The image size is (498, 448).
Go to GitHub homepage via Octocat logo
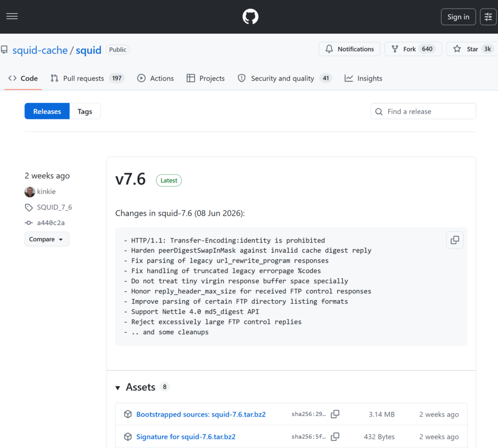click(x=250, y=17)
